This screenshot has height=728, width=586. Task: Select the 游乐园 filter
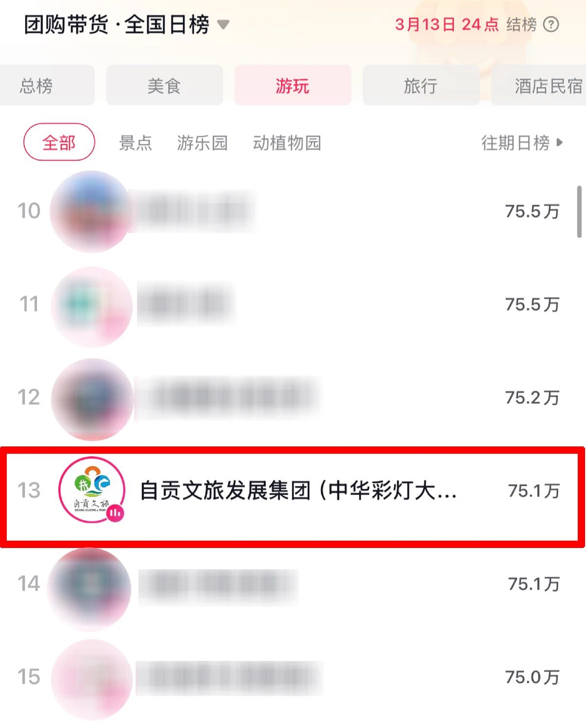click(202, 143)
